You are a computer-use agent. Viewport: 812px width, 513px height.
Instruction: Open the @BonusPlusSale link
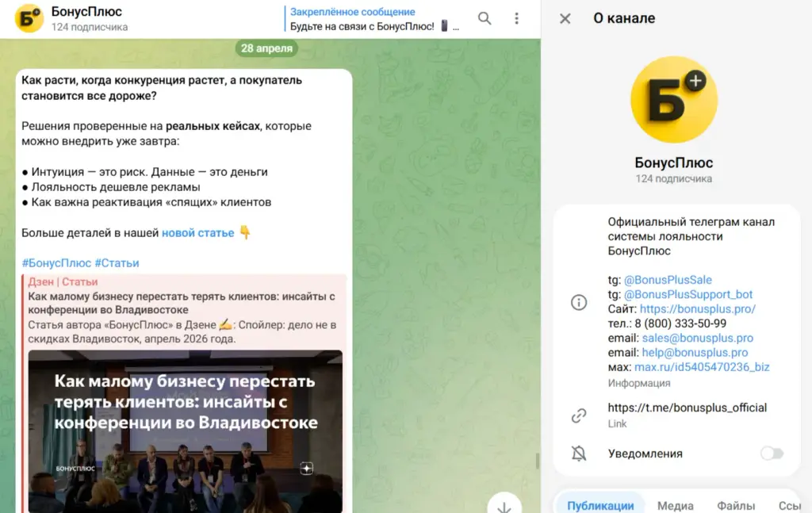(x=668, y=280)
